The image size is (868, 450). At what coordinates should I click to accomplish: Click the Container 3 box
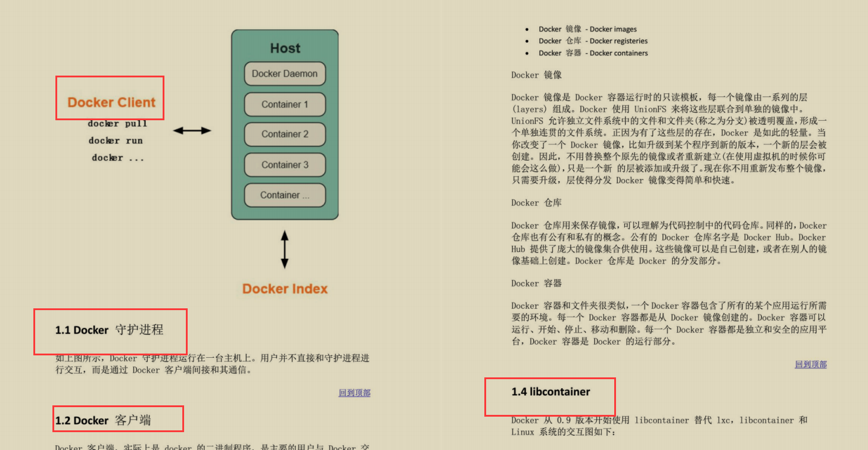click(x=285, y=165)
